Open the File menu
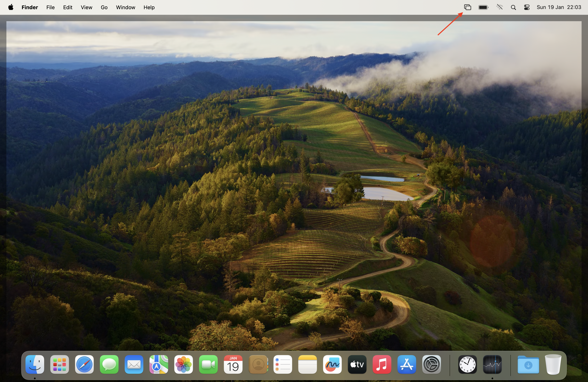588x382 pixels. tap(50, 7)
